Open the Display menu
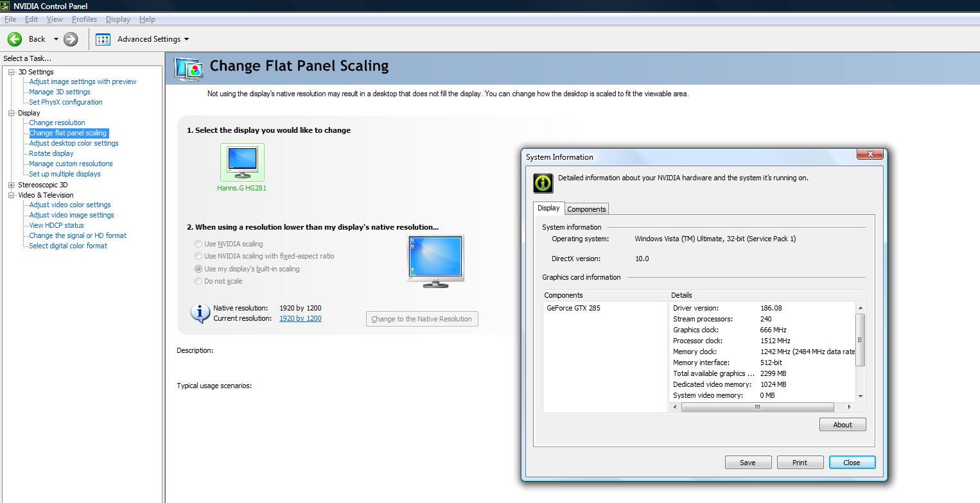Image resolution: width=980 pixels, height=503 pixels. (118, 19)
